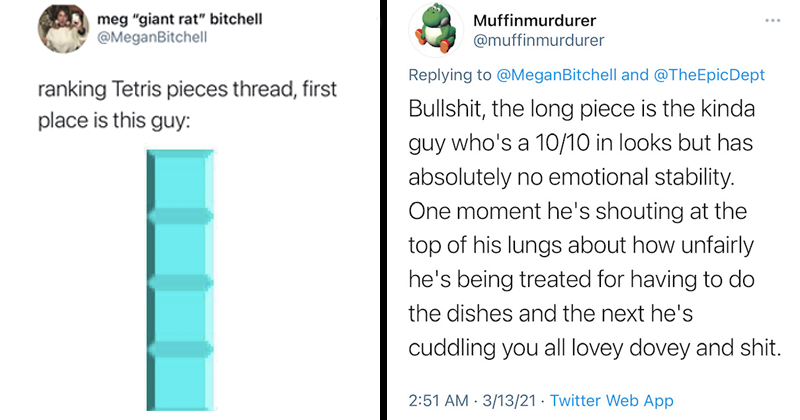Click the top block of the Tetris piece
Viewport: 800px width, 420px height.
[181, 183]
